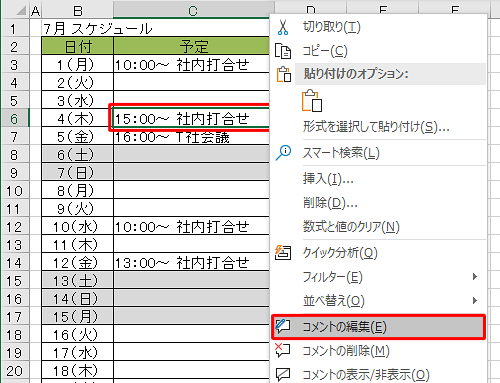Click the 10:00～ 社内打合せ cell in row 12
This screenshot has width=500, height=383.
click(x=192, y=226)
